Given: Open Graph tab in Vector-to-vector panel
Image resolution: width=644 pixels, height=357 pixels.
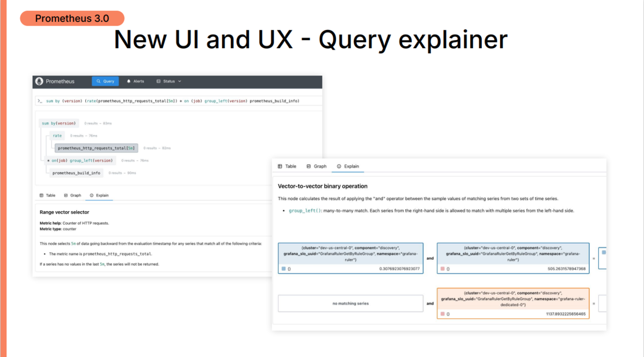Looking at the screenshot, I should point(317,166).
